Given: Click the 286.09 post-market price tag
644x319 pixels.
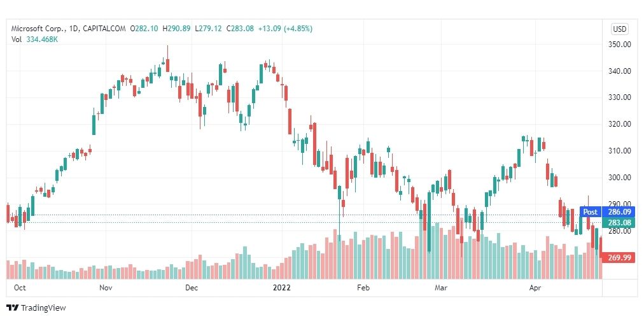Looking at the screenshot, I should pos(618,212).
